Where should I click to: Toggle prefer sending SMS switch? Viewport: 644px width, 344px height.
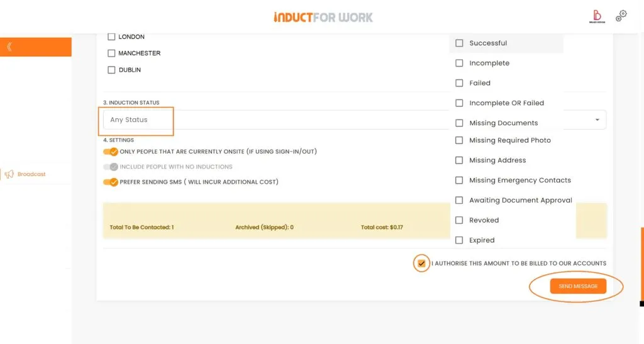tap(111, 182)
